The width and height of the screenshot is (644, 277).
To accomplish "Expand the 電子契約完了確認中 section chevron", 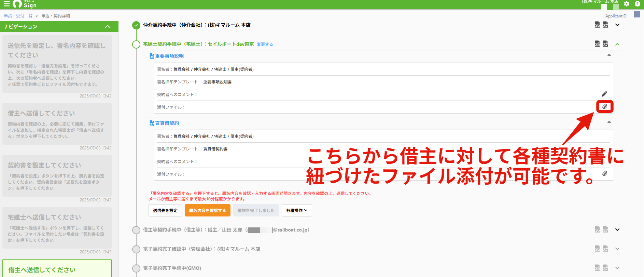I will (x=617, y=249).
